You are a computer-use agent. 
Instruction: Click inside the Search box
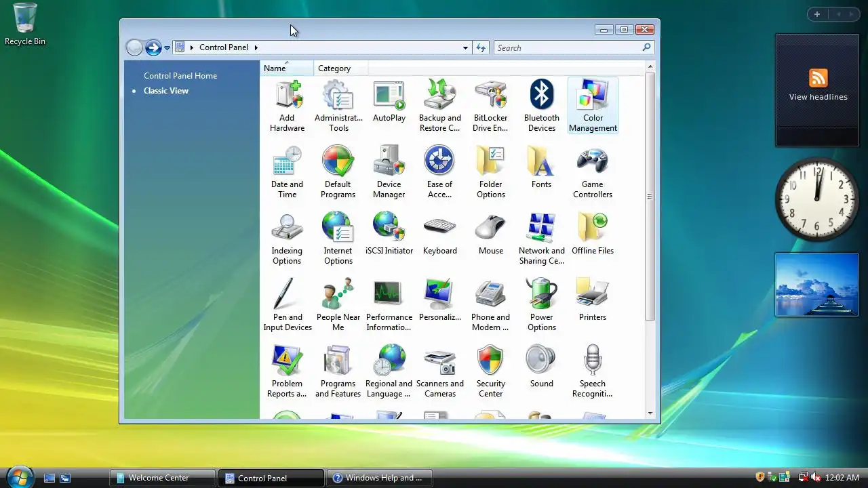[568, 47]
